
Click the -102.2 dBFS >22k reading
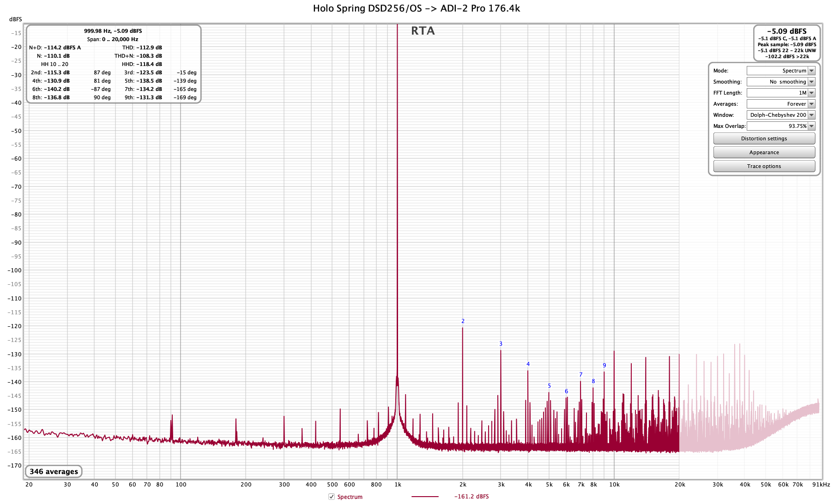tap(787, 56)
